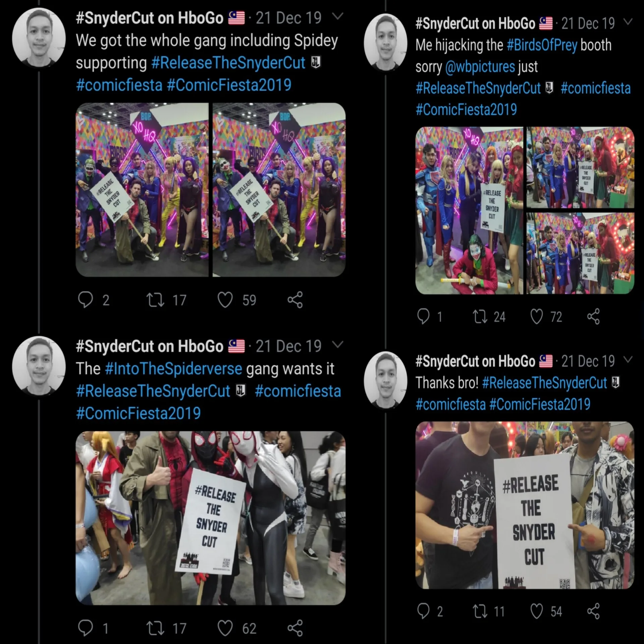Open the chevron menu on the IntoTheSpiderverse tweet
The height and width of the screenshot is (644, 644).
point(338,344)
